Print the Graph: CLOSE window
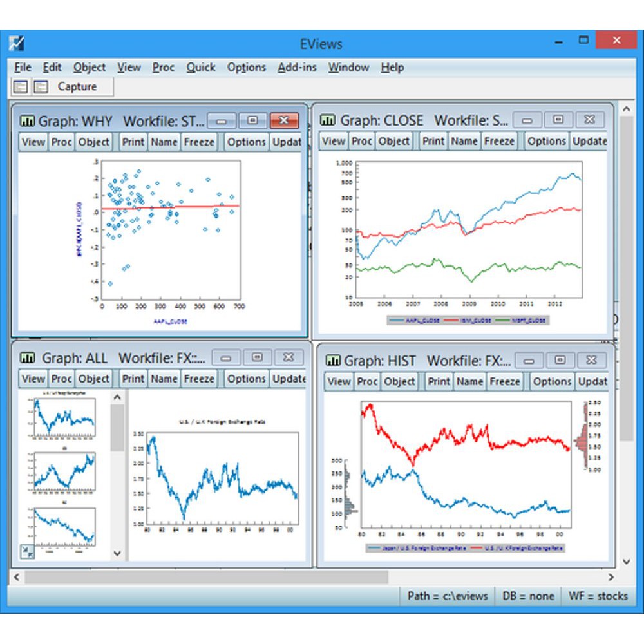This screenshot has height=644, width=644. coord(433,140)
